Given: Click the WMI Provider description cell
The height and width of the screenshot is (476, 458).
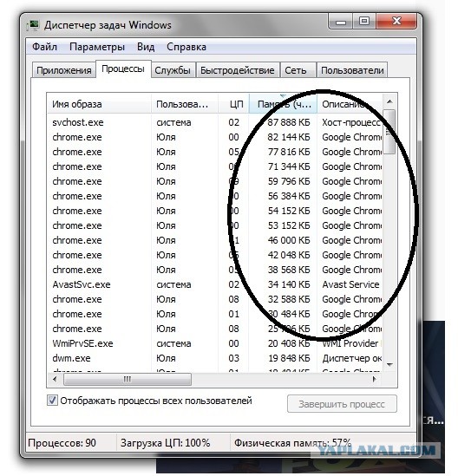Looking at the screenshot, I should coord(351,343).
